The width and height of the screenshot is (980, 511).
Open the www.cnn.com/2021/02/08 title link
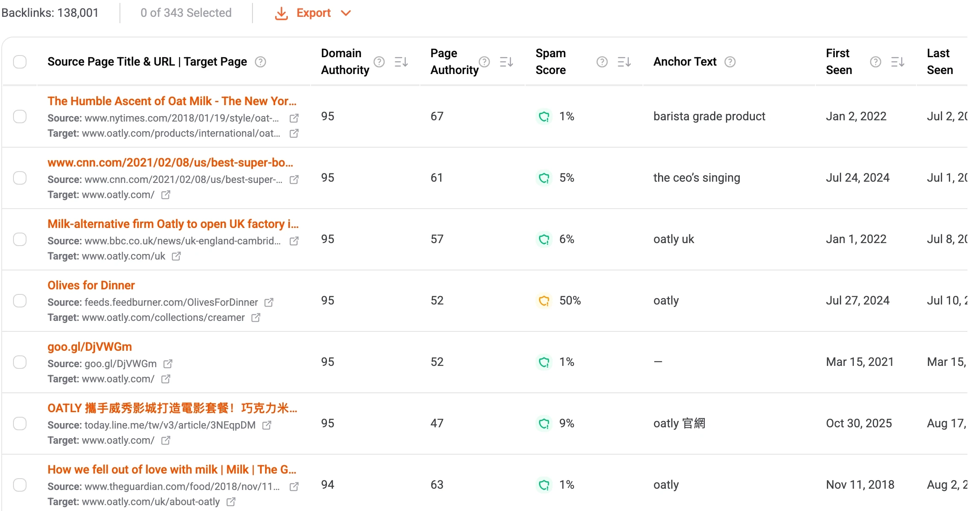(x=170, y=162)
